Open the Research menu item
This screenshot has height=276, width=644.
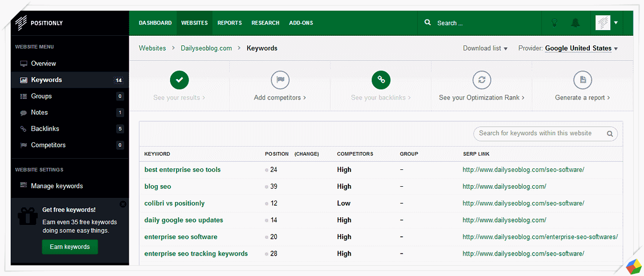click(x=265, y=23)
